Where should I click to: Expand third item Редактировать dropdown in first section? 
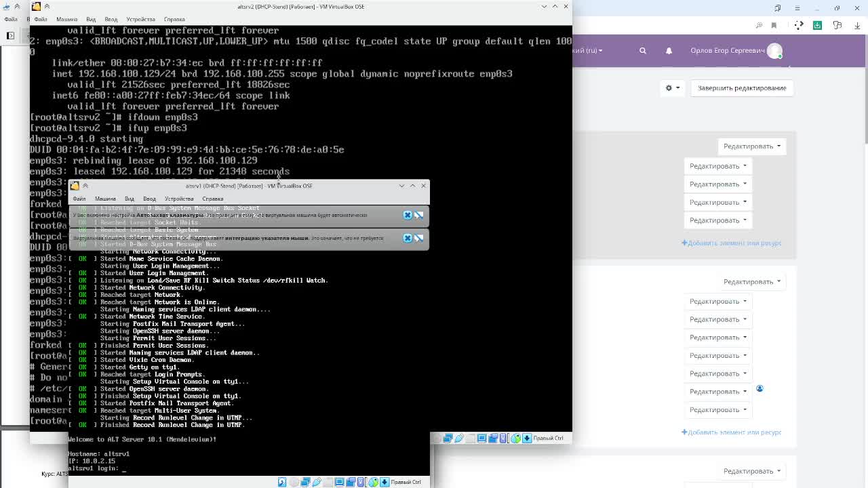pos(717,202)
